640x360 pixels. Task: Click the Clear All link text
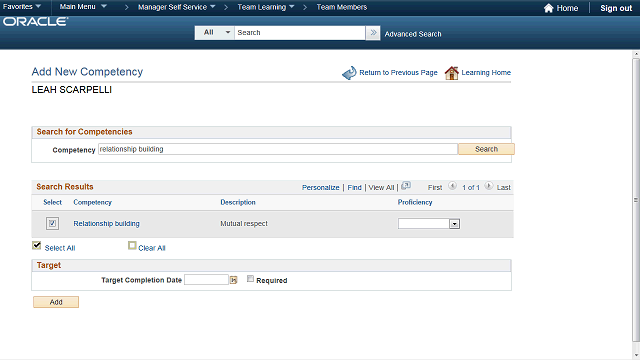tap(152, 248)
